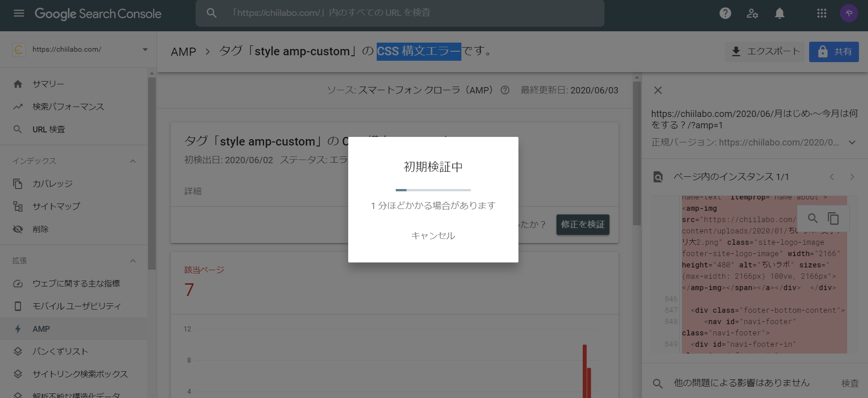This screenshot has width=868, height=398.
Task: Open the Help question mark icon
Action: click(725, 13)
